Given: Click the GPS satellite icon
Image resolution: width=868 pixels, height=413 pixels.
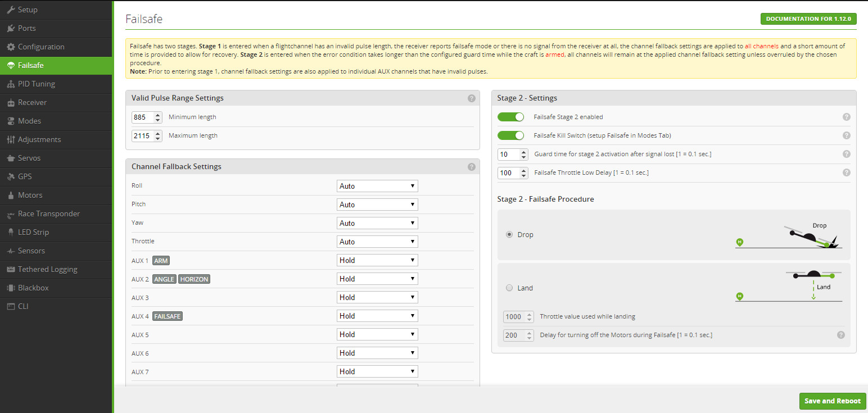Looking at the screenshot, I should (x=11, y=176).
